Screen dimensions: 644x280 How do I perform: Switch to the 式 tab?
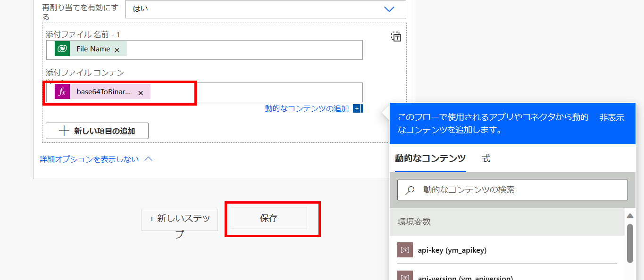coord(486,158)
